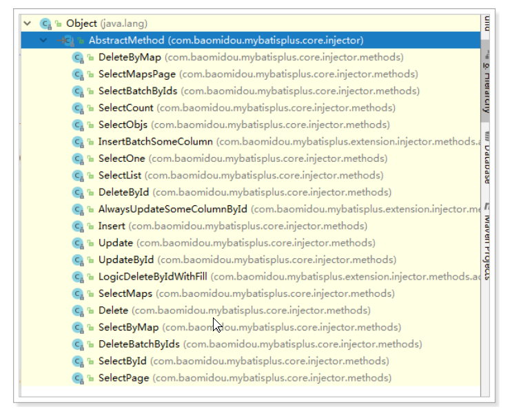Image resolution: width=532 pixels, height=409 pixels.
Task: Collapse the Object (java.lang) node
Action: point(28,23)
